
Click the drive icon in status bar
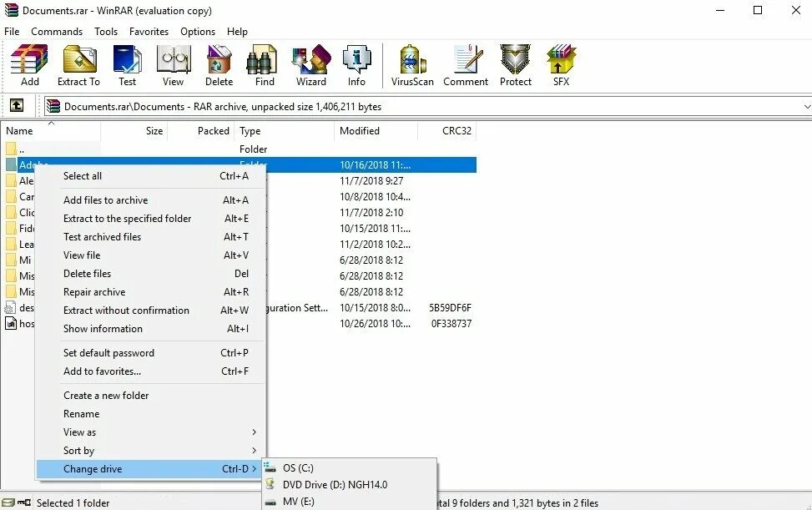pyautogui.click(x=8, y=502)
